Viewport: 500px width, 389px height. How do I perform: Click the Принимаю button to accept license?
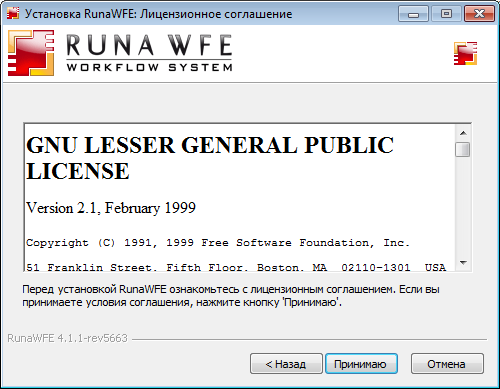coord(361,364)
